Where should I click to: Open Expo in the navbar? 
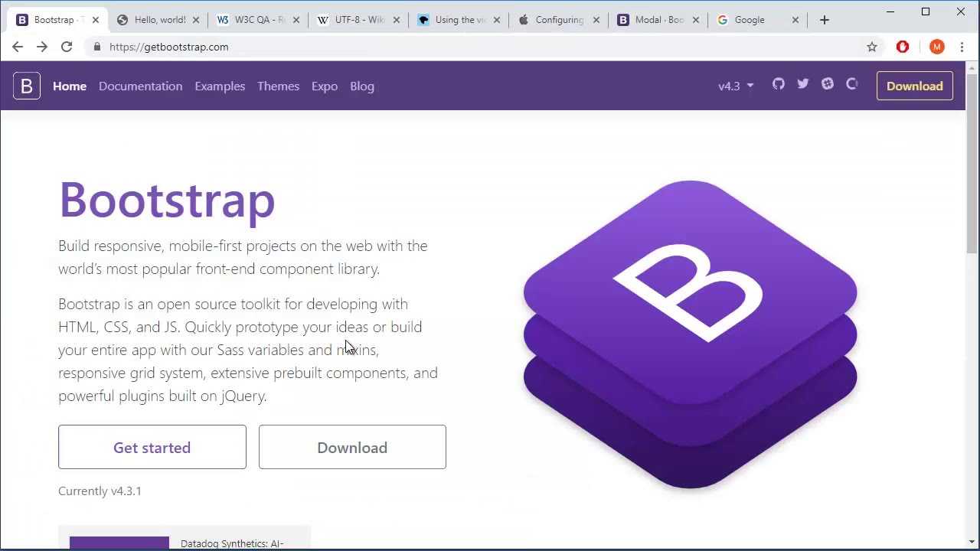coord(325,86)
